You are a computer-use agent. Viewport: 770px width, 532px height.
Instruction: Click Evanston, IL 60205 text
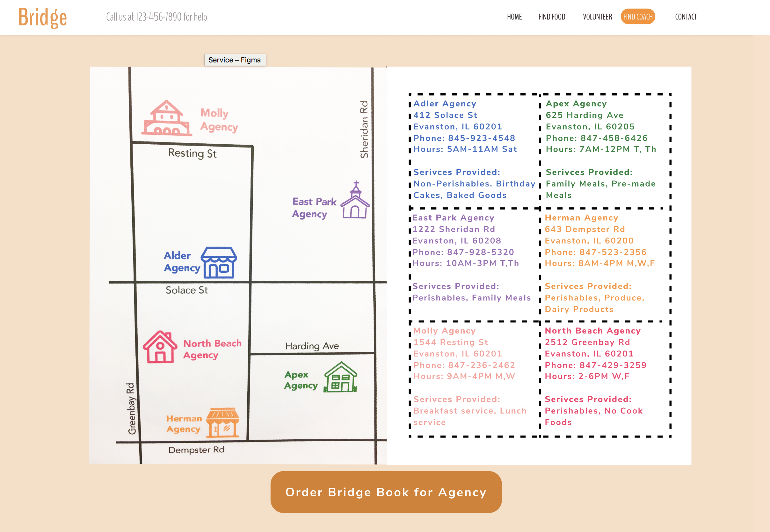[x=590, y=127]
